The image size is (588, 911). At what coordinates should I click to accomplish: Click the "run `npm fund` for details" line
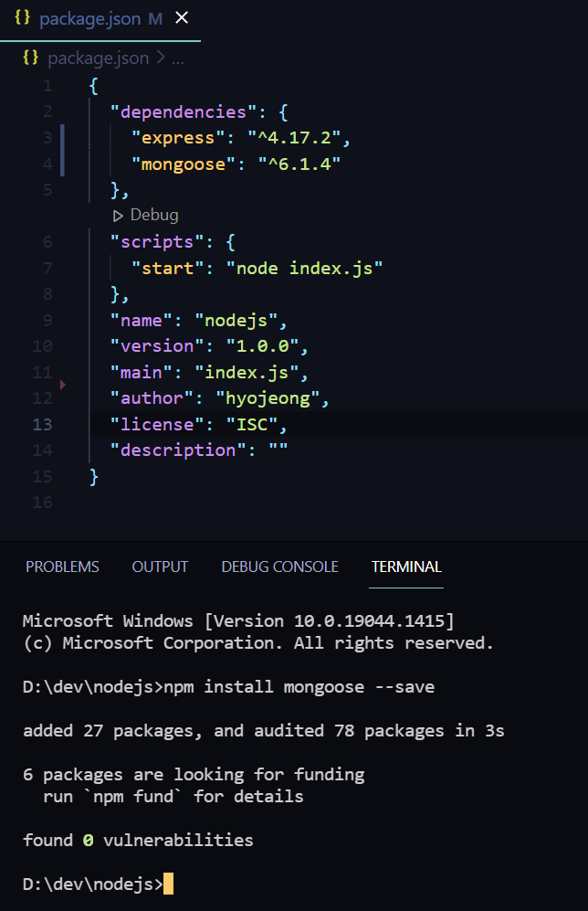point(173,797)
